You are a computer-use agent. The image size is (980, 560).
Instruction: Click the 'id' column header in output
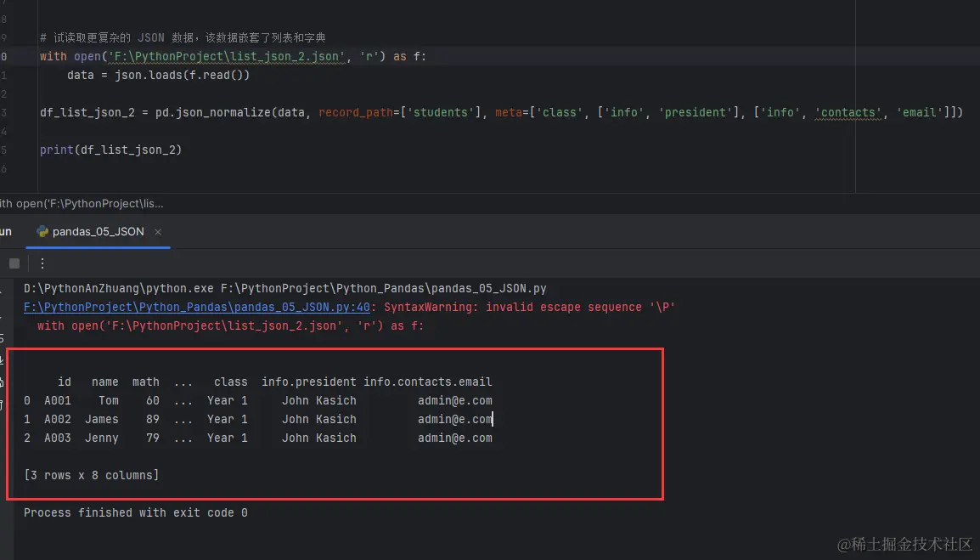(65, 382)
